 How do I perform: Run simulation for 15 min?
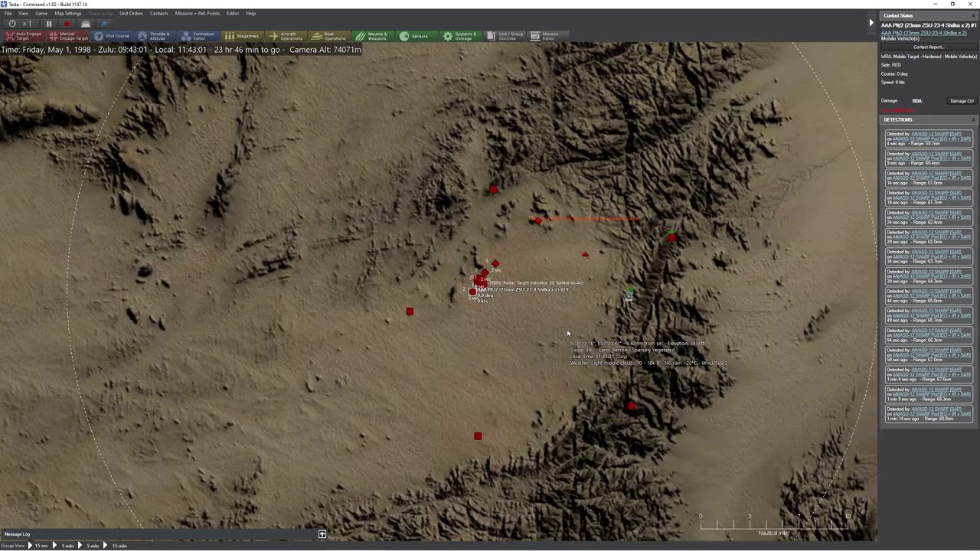point(116,546)
